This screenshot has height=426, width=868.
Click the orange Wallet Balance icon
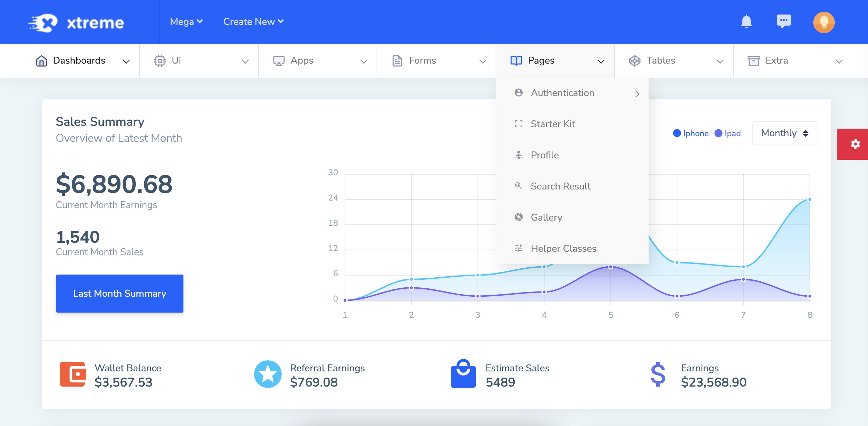[x=73, y=374]
